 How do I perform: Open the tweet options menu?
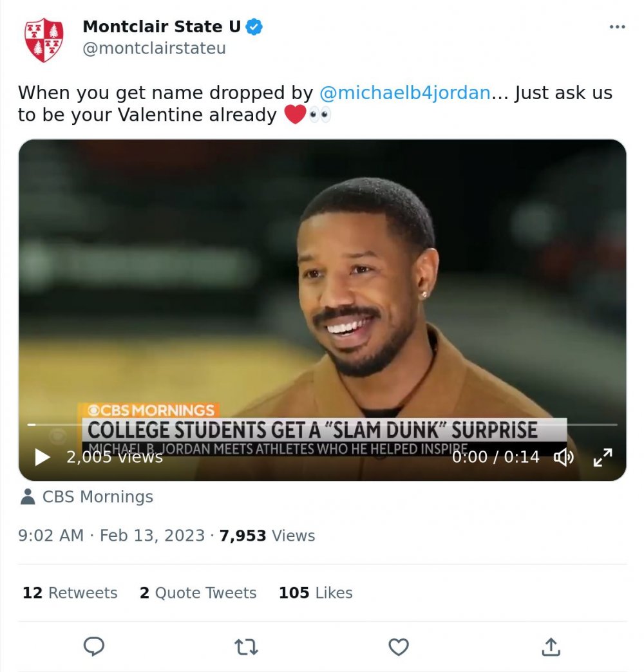[x=616, y=26]
